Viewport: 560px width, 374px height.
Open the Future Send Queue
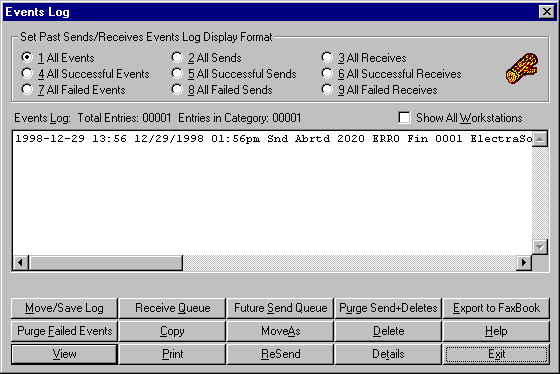280,308
